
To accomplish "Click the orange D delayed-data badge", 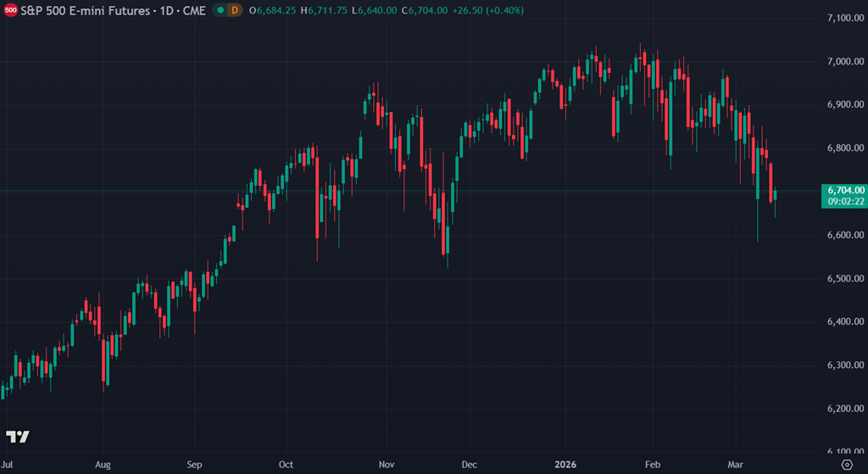I will (234, 10).
